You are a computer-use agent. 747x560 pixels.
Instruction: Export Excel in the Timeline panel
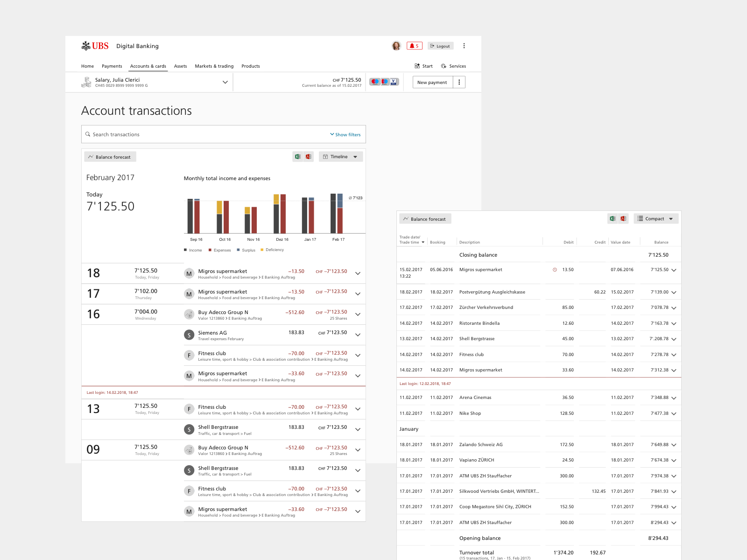[x=297, y=157]
